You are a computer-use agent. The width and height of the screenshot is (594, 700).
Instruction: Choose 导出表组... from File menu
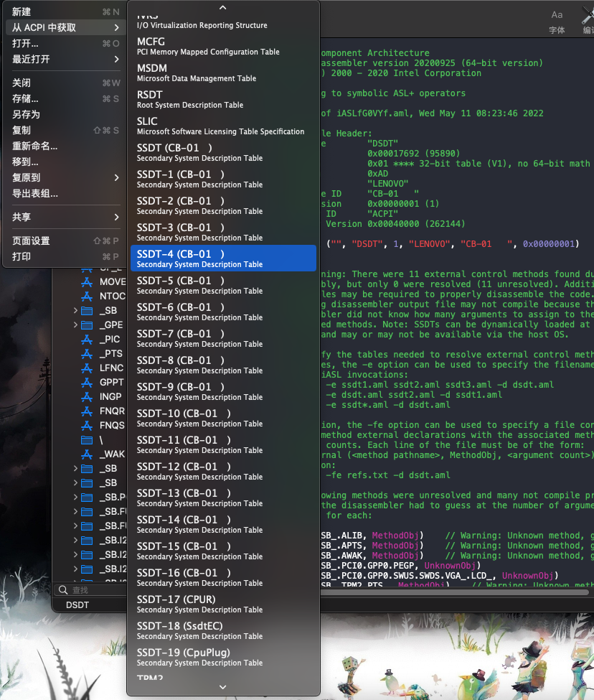(x=35, y=193)
